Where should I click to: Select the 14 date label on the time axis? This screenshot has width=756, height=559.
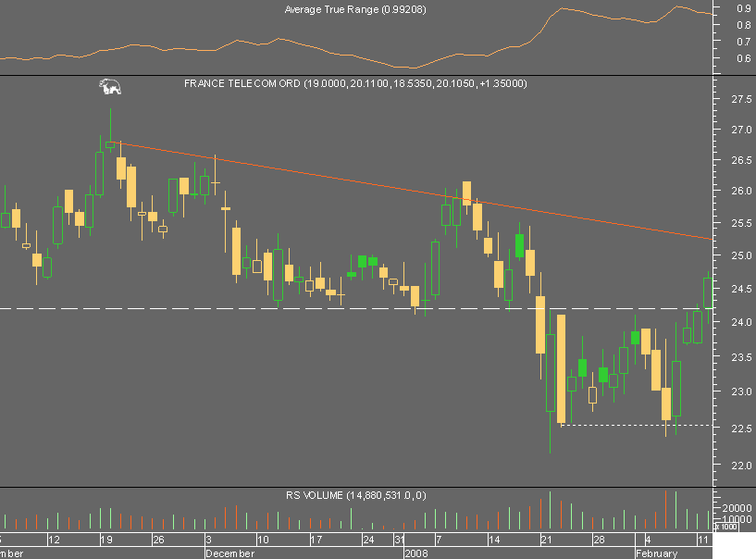494,540
